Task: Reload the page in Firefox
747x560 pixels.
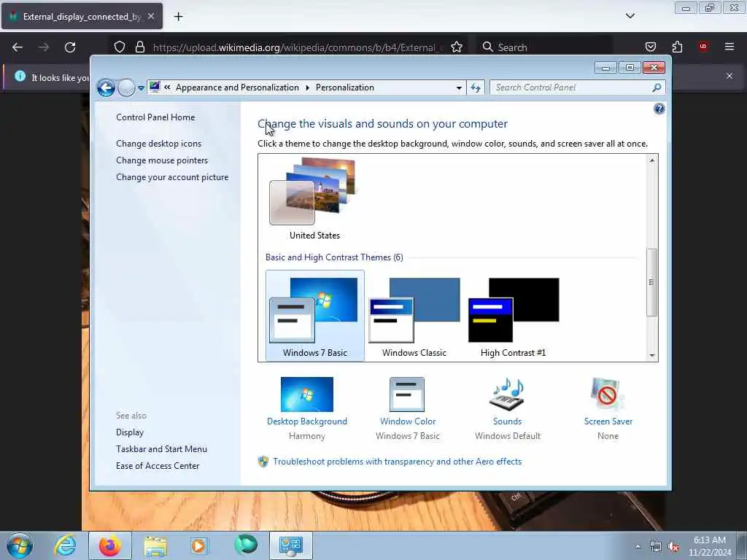Action: tap(70, 47)
